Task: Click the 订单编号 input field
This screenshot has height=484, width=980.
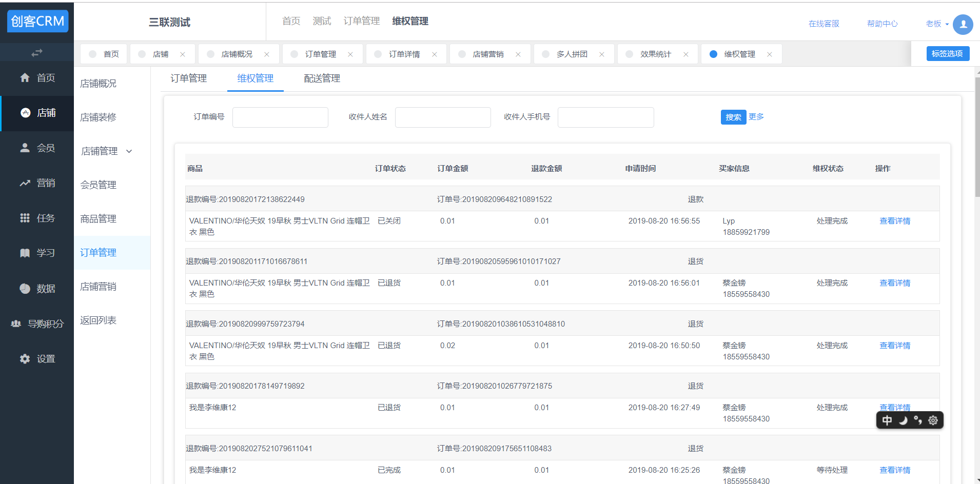Action: click(x=280, y=117)
